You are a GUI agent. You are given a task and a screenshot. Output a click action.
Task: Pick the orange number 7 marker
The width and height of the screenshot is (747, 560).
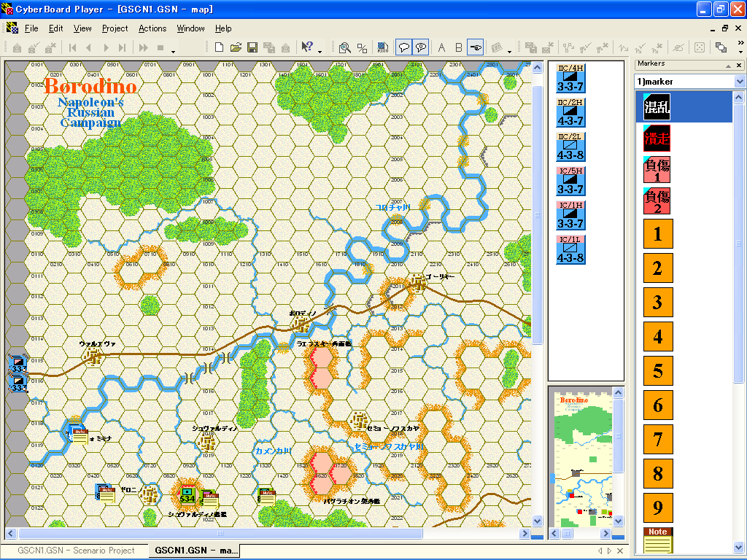[x=658, y=440]
